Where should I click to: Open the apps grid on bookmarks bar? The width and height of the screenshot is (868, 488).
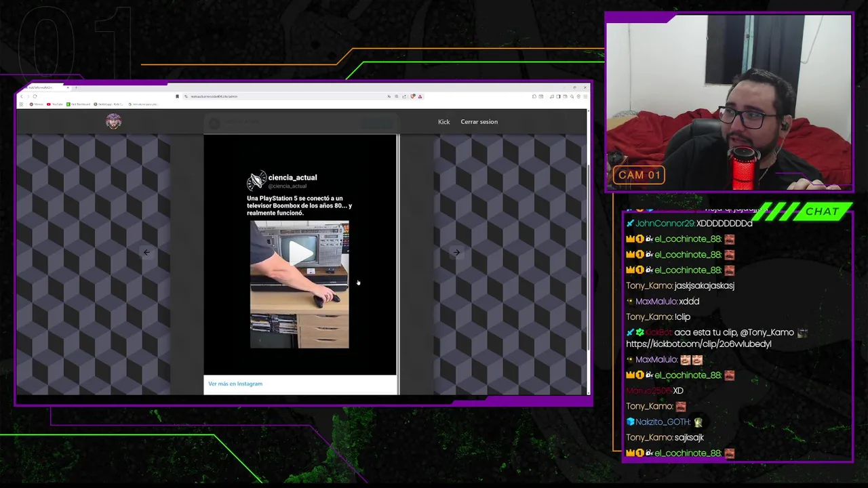[21, 104]
